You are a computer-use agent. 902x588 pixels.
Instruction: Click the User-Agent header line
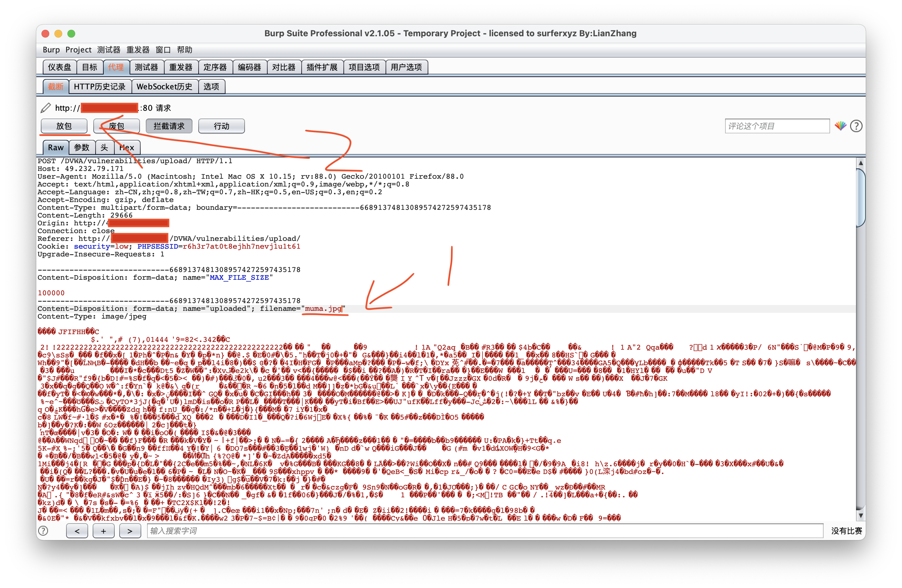coord(250,176)
